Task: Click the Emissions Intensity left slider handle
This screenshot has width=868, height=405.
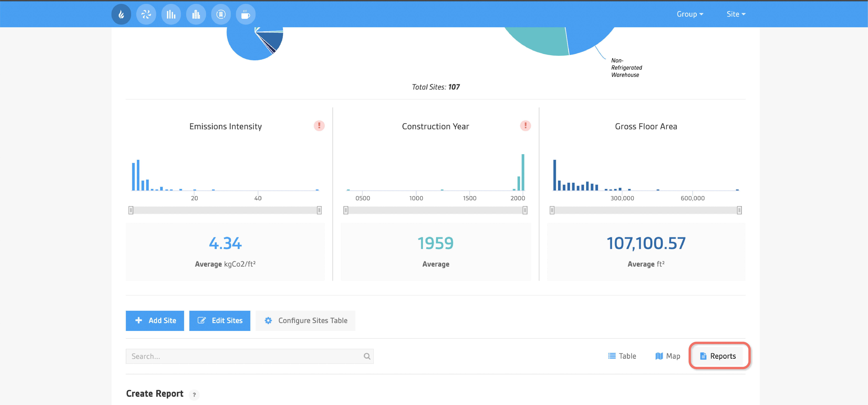Action: 131,210
